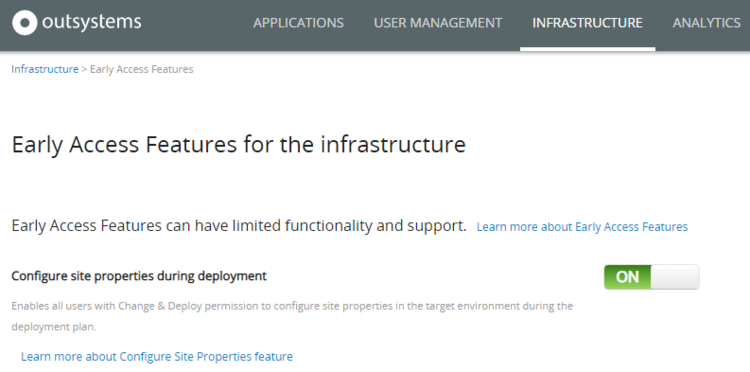
Task: Click the Early Access Features breadcrumb text
Action: click(x=142, y=69)
